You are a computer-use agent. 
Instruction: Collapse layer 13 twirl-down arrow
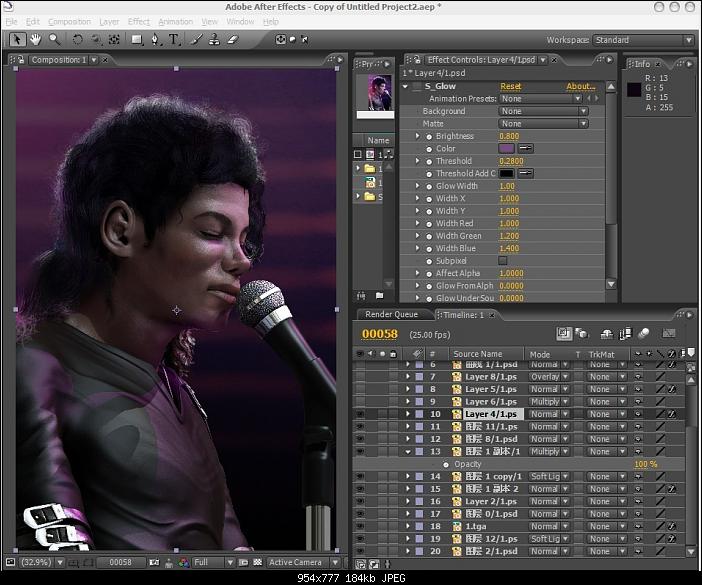(407, 452)
